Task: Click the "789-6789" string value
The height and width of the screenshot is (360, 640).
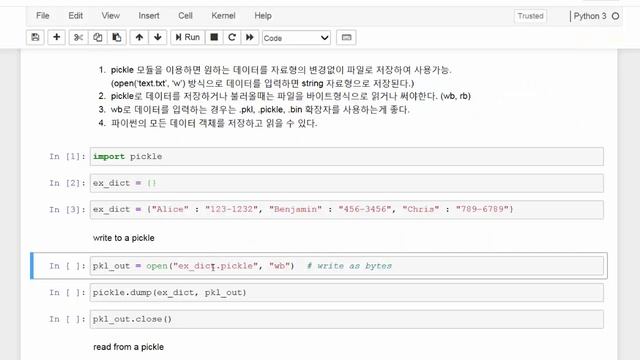Action: coord(482,209)
